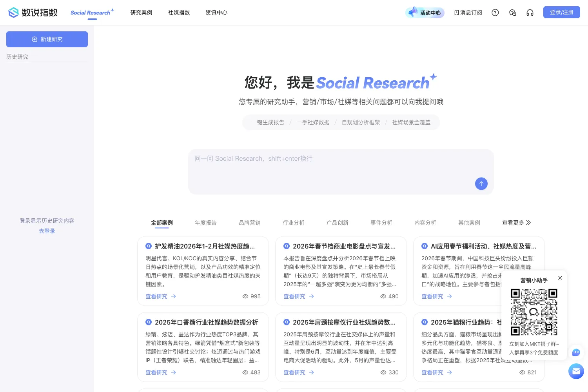The image size is (588, 392).
Task: Select the 内容分析 tab
Action: coord(425,223)
